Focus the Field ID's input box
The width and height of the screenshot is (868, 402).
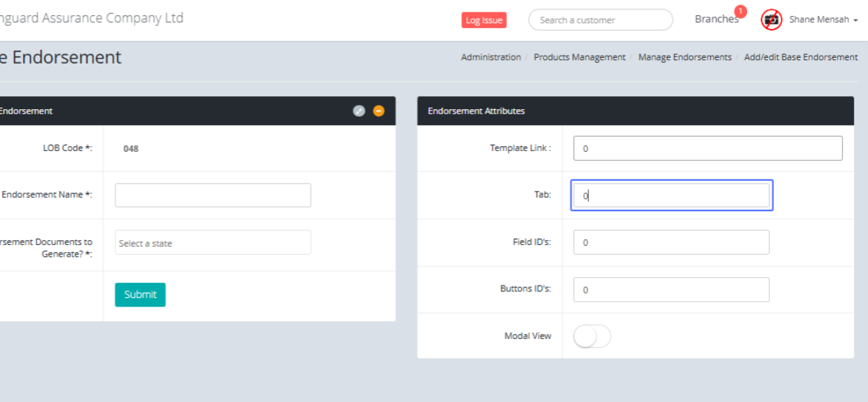coord(671,242)
